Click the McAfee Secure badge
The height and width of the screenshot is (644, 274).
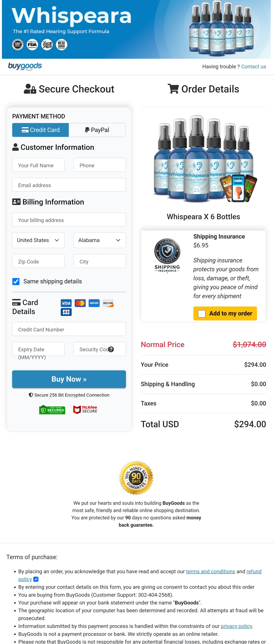[x=85, y=409]
